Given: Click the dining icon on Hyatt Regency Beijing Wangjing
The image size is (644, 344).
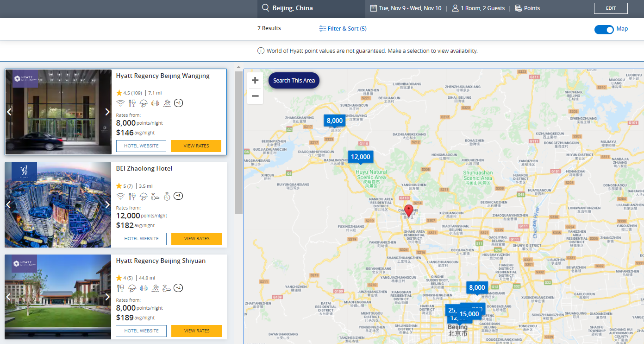Looking at the screenshot, I should [x=132, y=103].
